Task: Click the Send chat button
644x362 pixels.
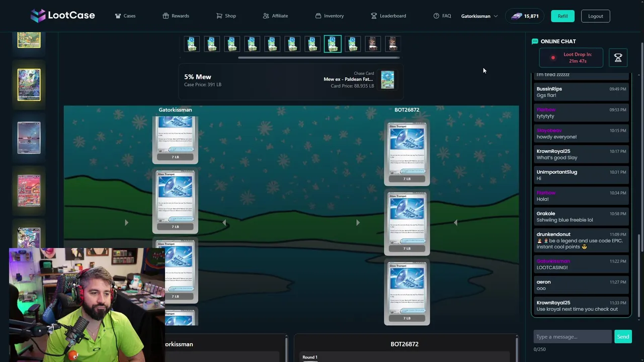Action: (x=623, y=337)
